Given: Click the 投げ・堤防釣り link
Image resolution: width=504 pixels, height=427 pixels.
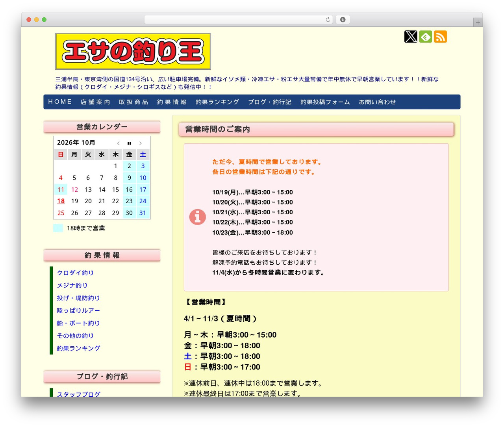Looking at the screenshot, I should [78, 298].
